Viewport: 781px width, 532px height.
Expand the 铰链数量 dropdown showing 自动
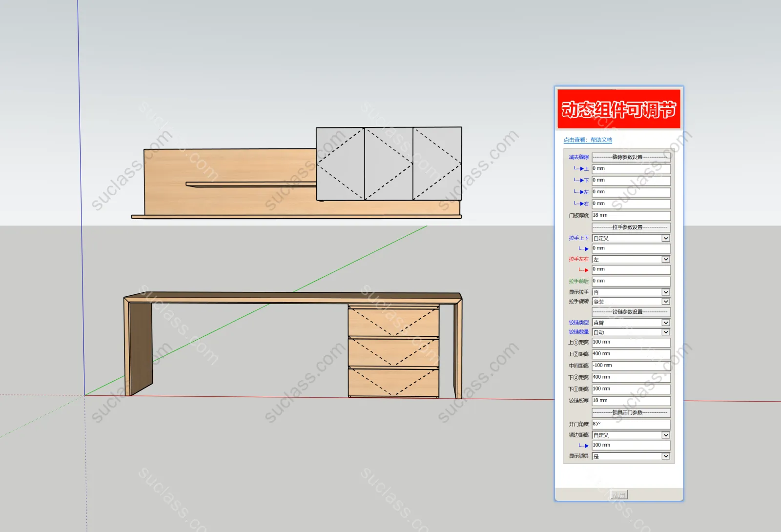631,332
